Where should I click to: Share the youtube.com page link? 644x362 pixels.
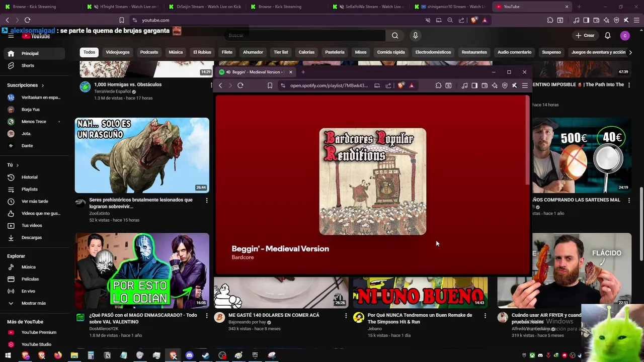pos(461,20)
